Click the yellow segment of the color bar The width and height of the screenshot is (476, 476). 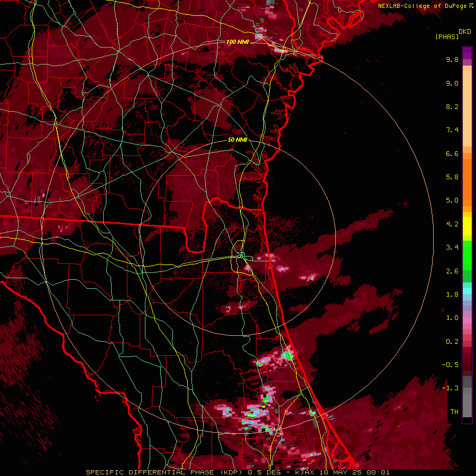pyautogui.click(x=467, y=226)
